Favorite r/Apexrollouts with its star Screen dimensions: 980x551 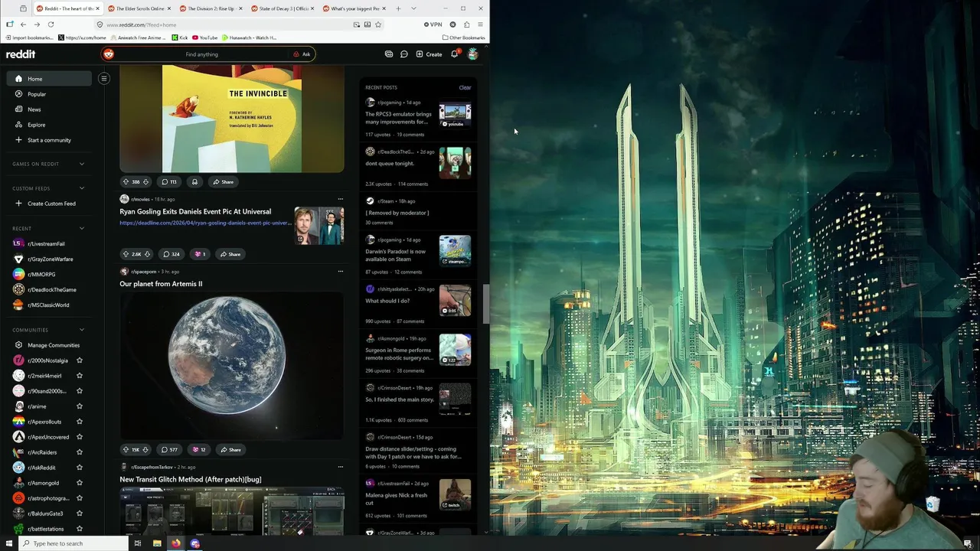[x=79, y=422]
